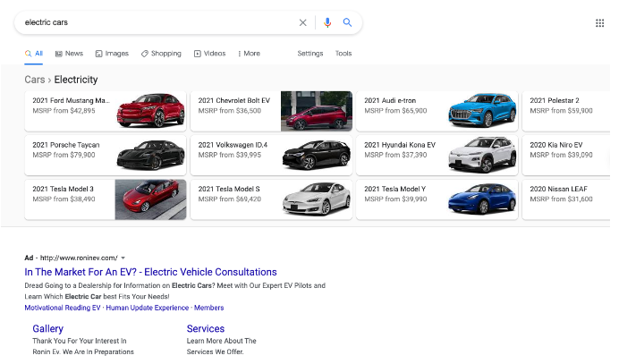Open the 2021 Tesla Model Y card
Screen dimensions: 619x364
pyautogui.click(x=437, y=199)
